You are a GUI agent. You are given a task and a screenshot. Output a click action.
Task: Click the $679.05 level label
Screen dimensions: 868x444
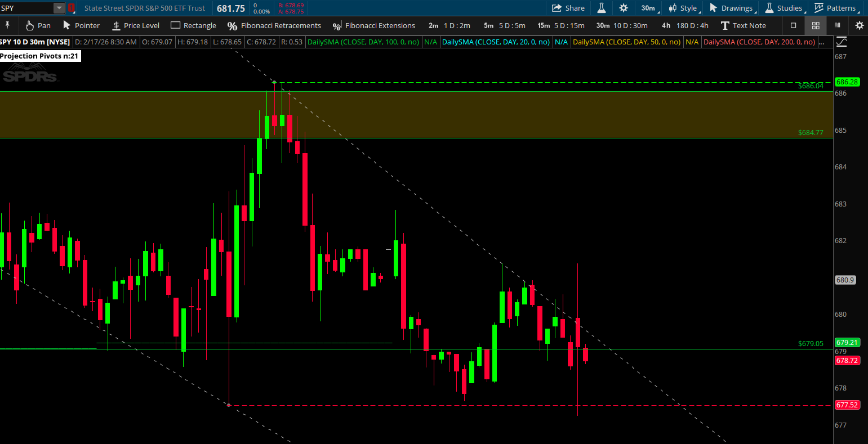pos(811,343)
